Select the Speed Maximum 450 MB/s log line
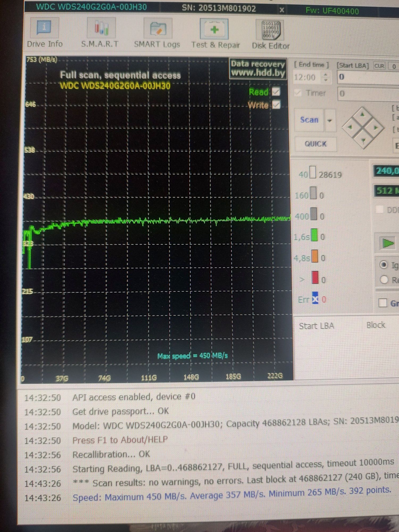This screenshot has height=532, width=399. pos(232,494)
